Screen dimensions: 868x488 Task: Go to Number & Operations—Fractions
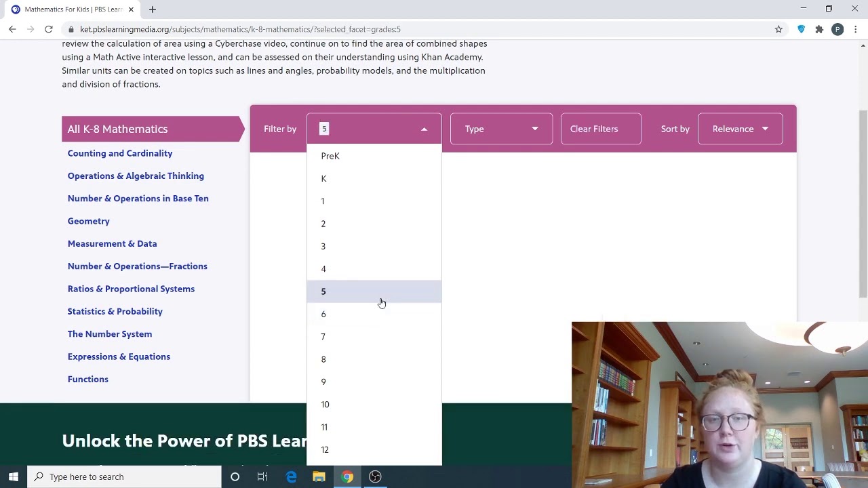click(x=138, y=266)
